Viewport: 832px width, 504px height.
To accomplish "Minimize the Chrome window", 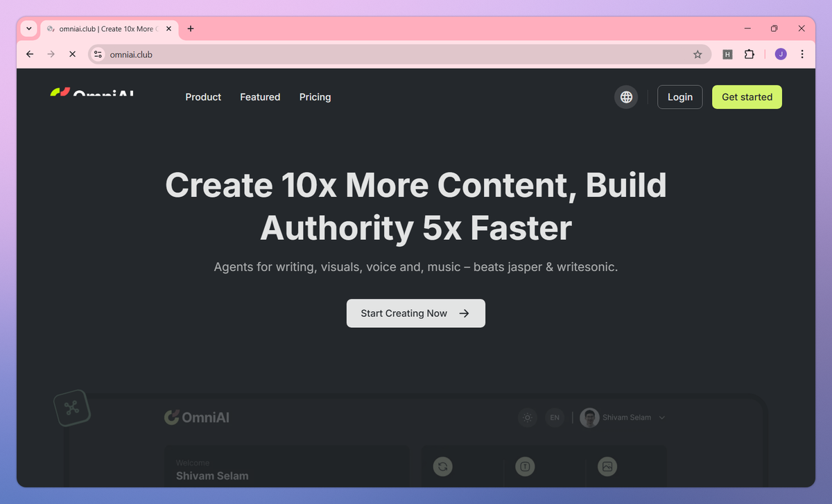I will (748, 28).
